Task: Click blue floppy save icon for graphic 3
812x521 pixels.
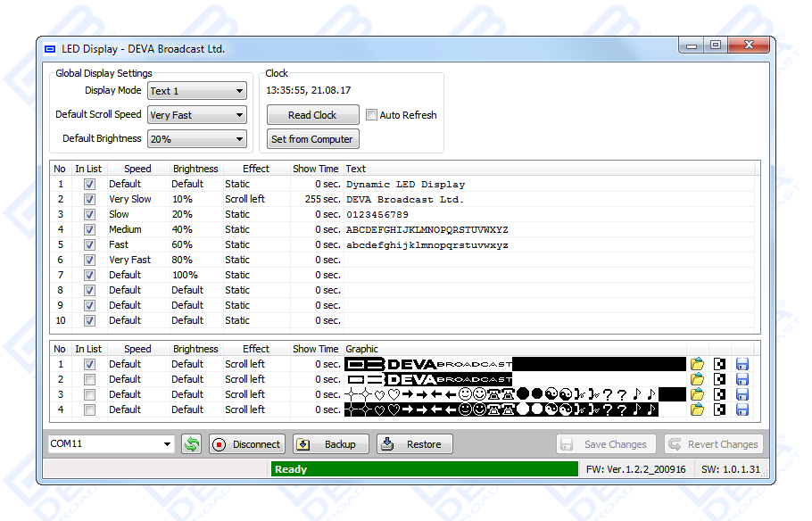Action: click(x=742, y=394)
